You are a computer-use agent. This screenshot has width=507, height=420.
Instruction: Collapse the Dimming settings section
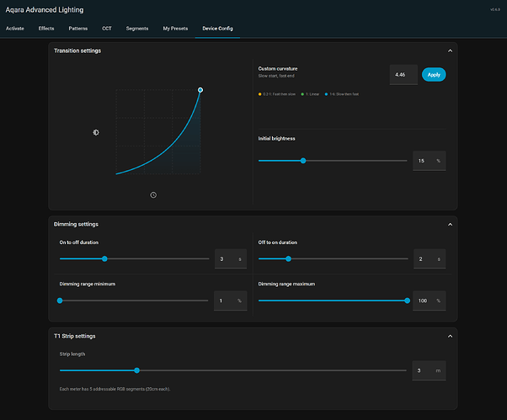pyautogui.click(x=450, y=225)
